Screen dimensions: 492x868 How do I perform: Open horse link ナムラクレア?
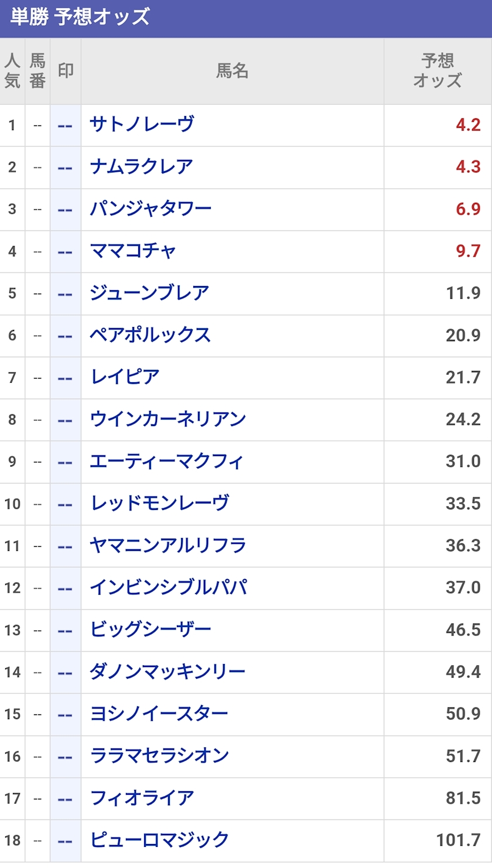(x=141, y=167)
